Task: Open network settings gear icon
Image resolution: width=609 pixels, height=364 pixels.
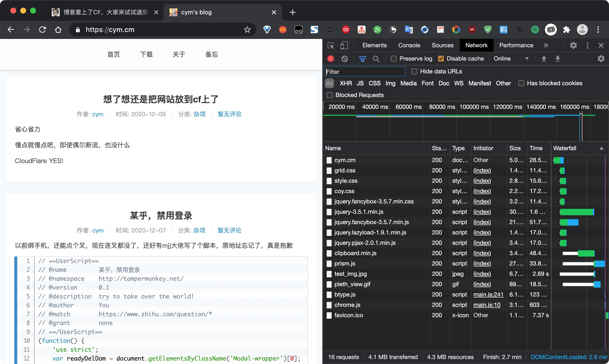Action: coord(601,59)
